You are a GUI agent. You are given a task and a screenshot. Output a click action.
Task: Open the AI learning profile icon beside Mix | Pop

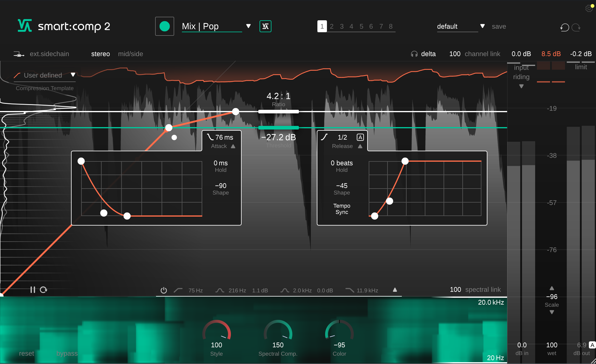click(x=265, y=26)
